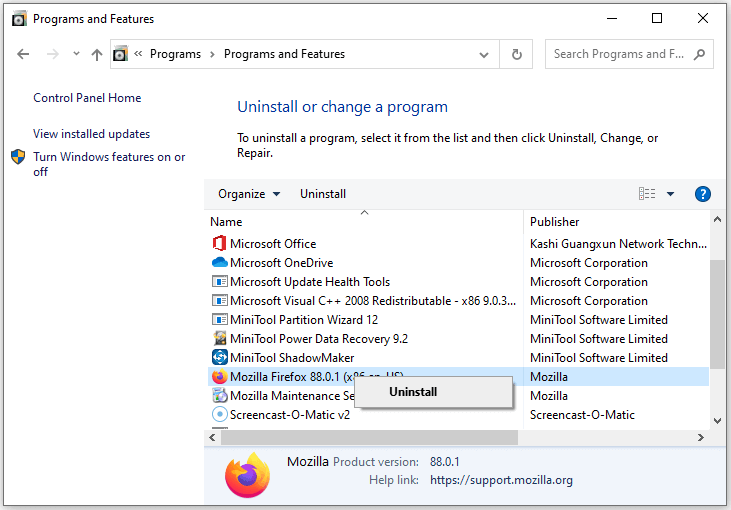
Task: Select Screencast-O-Matic v2 name
Action: point(290,414)
